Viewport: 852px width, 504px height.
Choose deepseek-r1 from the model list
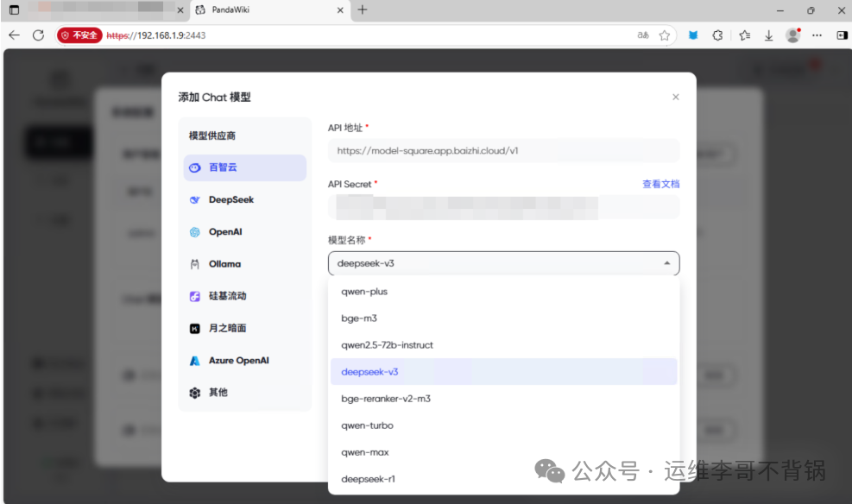(504, 479)
